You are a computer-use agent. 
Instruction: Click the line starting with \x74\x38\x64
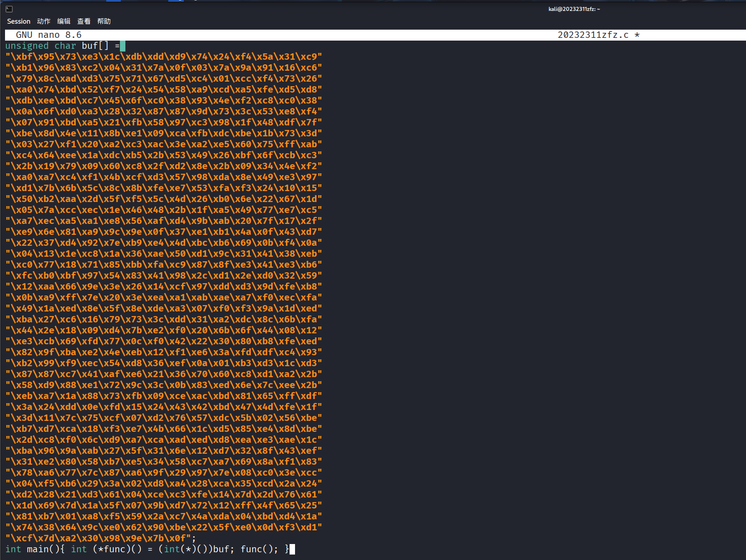164,528
